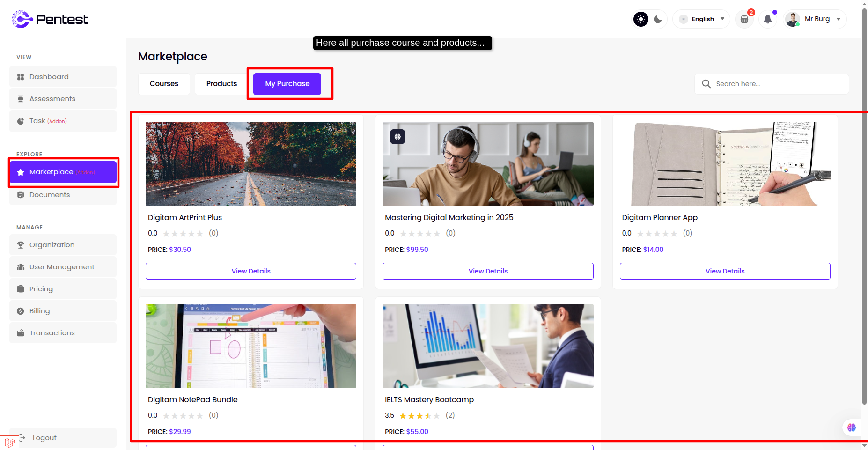868x450 pixels.
Task: View details for Digitam Planner App
Action: [x=725, y=271]
